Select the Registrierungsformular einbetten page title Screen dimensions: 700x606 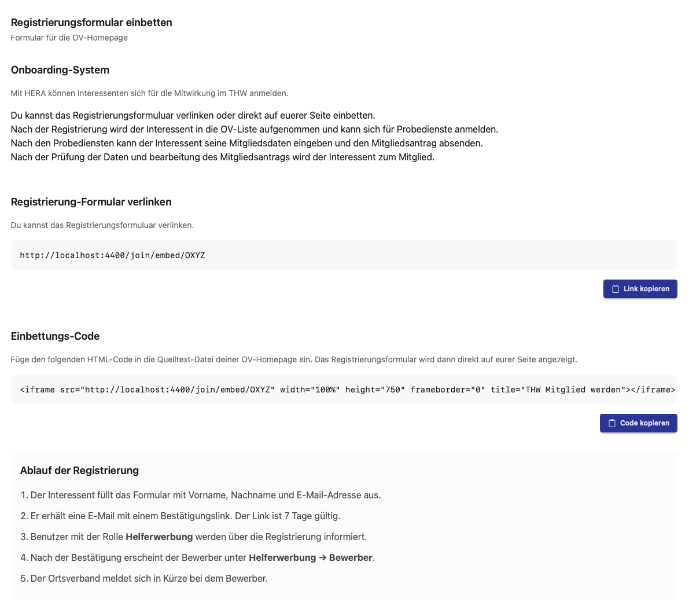(x=91, y=23)
